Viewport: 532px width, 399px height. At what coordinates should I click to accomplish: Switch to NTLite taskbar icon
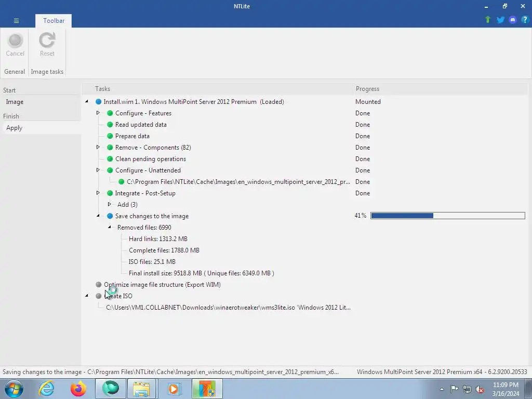(207, 389)
